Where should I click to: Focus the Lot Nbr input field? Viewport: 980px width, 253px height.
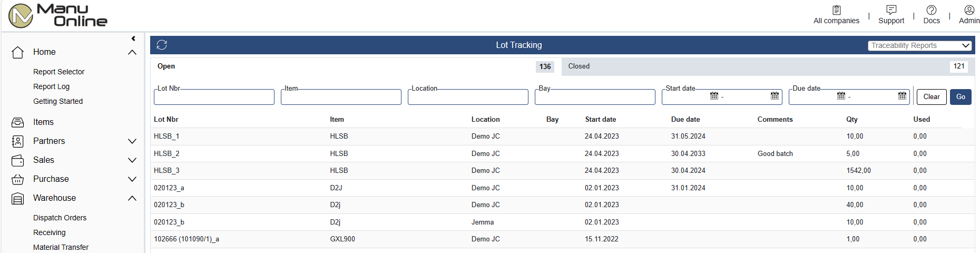(214, 97)
